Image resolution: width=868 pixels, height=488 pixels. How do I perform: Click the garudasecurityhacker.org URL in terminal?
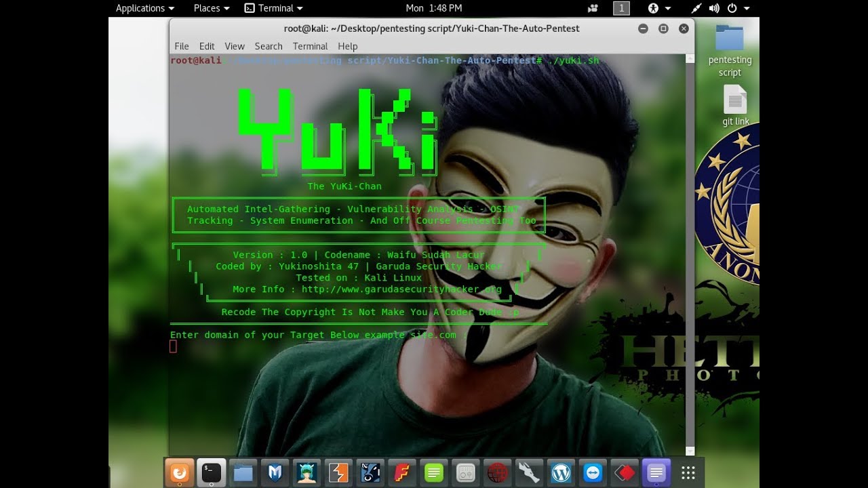click(401, 289)
